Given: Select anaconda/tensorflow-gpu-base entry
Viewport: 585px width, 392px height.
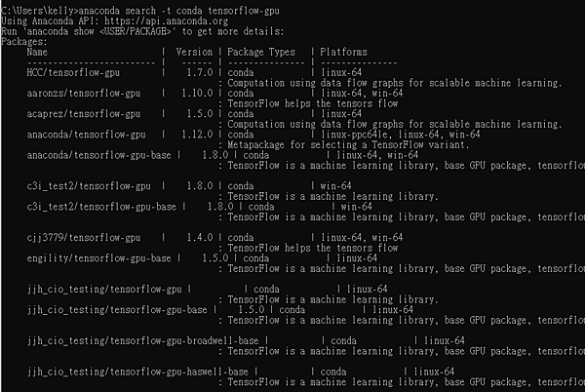Looking at the screenshot, I should pyautogui.click(x=98, y=155).
